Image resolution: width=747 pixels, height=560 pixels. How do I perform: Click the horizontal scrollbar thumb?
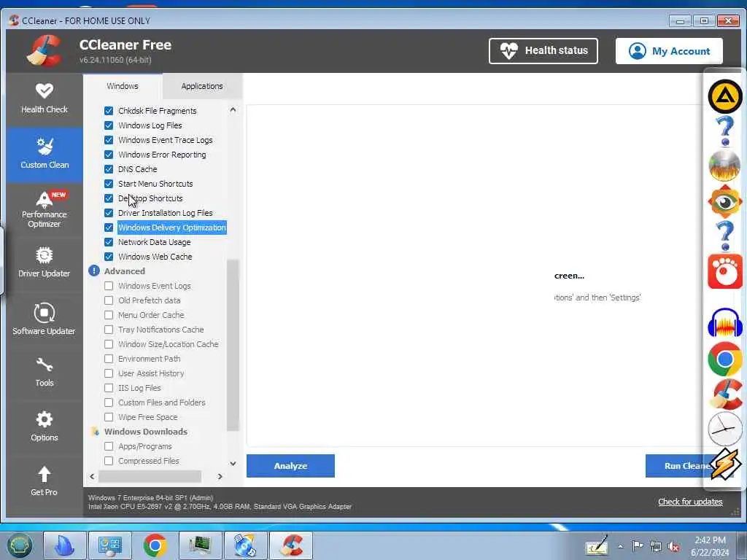point(150,476)
